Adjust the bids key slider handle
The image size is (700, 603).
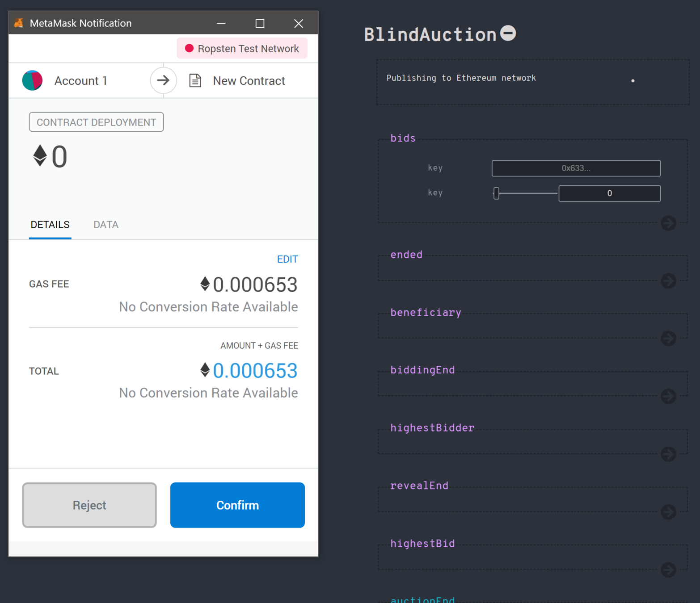(496, 193)
